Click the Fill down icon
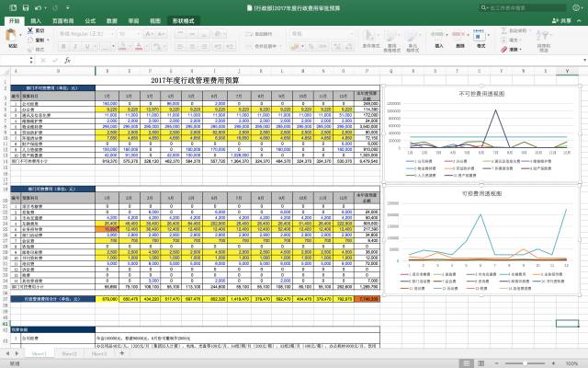This screenshot has width=588, height=368. (504, 40)
